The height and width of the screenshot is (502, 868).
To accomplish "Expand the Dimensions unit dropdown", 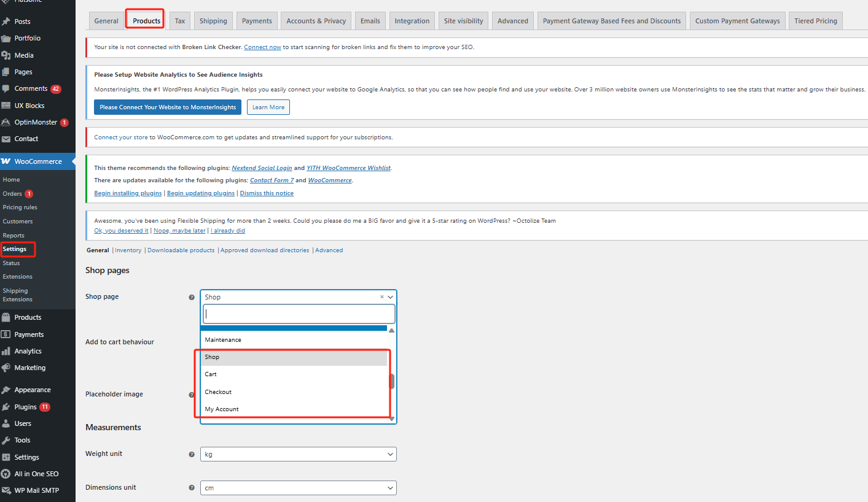I will [298, 488].
